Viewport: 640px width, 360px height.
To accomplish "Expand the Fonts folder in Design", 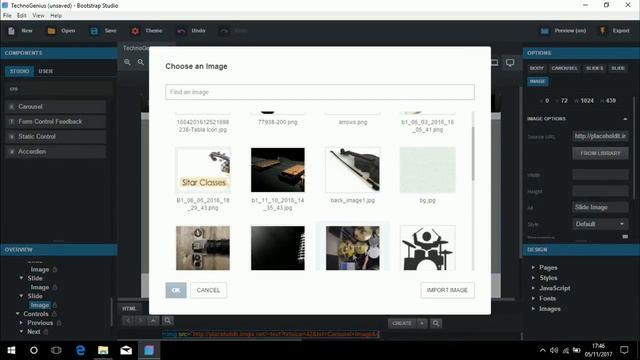I will [533, 298].
